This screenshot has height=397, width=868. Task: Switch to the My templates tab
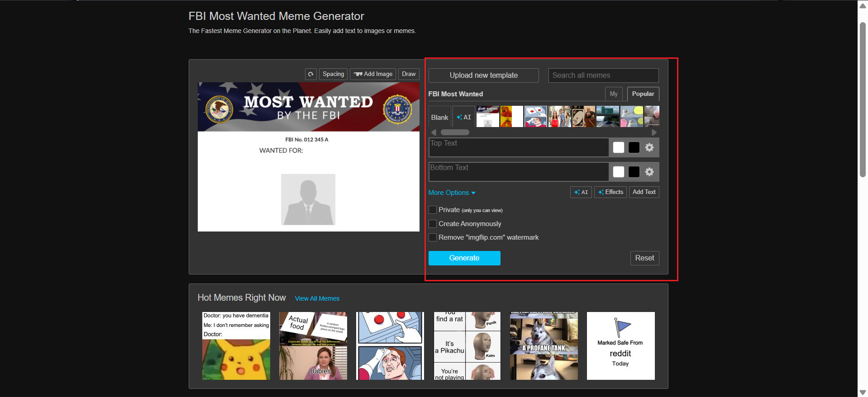click(x=614, y=94)
